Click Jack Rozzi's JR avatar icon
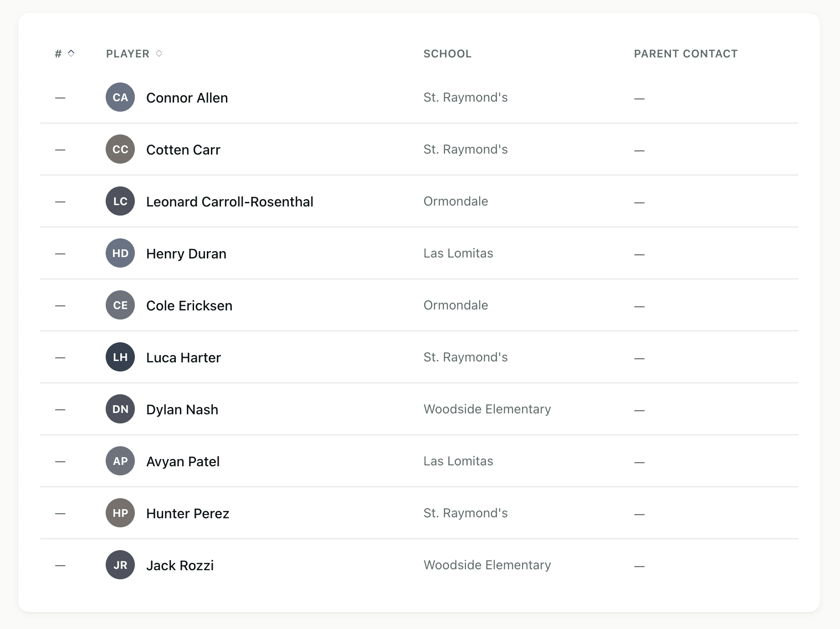Screen dimensions: 840x629 [x=120, y=565]
